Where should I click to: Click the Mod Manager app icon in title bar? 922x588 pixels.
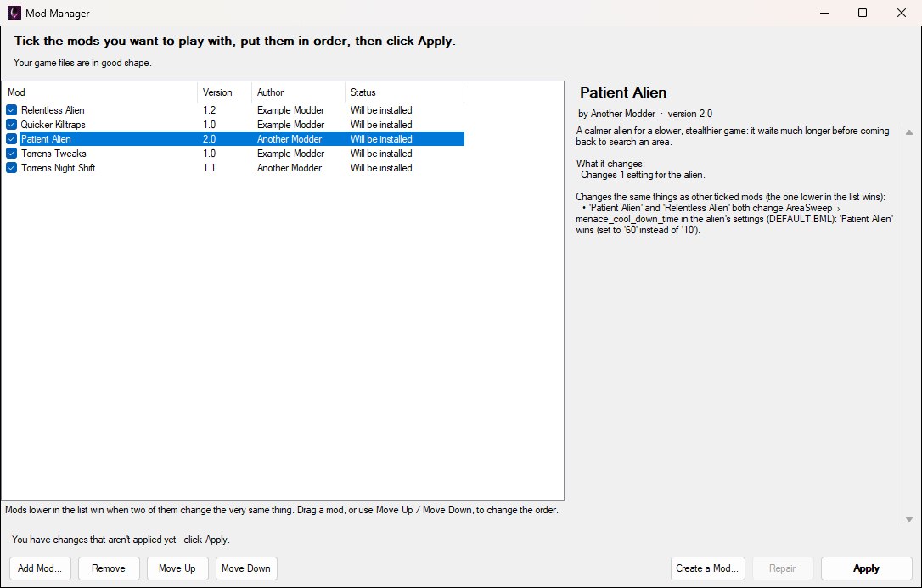(14, 13)
